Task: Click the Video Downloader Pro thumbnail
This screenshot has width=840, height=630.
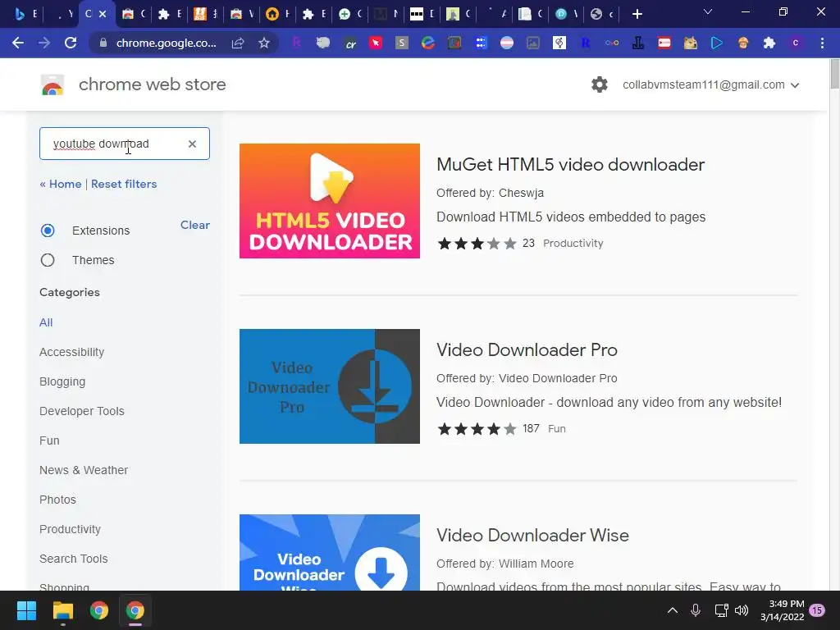Action: click(x=330, y=386)
